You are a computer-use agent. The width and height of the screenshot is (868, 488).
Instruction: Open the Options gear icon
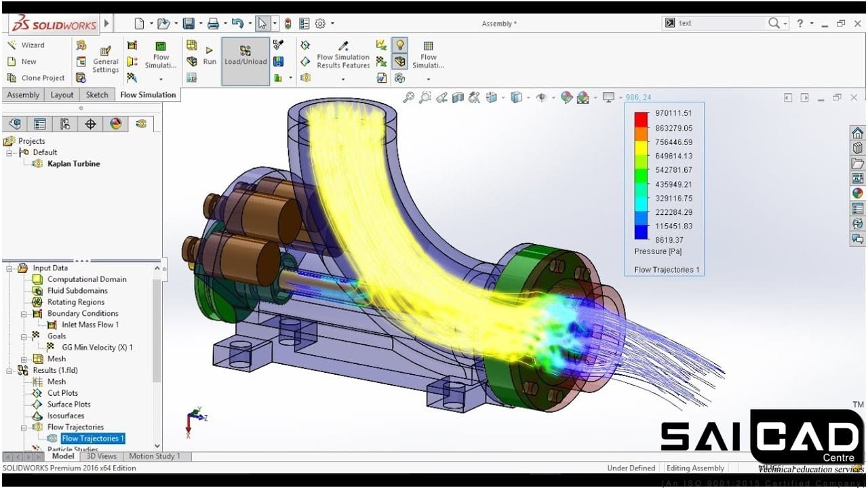pyautogui.click(x=319, y=24)
